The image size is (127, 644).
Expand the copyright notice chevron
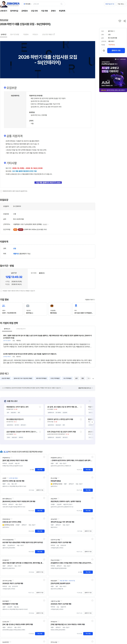click(62, 388)
